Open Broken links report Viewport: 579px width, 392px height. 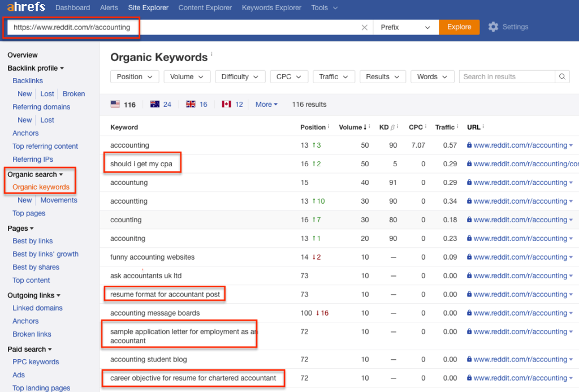click(32, 334)
